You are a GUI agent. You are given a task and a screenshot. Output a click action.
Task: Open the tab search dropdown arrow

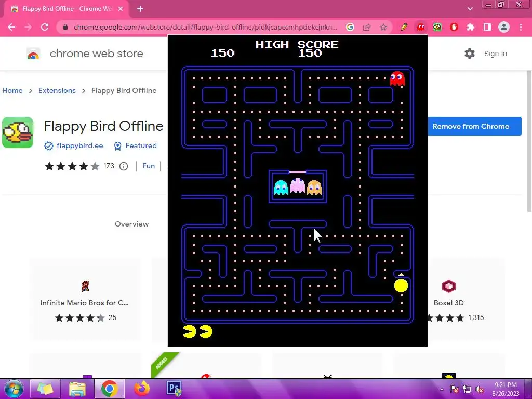[x=470, y=9]
